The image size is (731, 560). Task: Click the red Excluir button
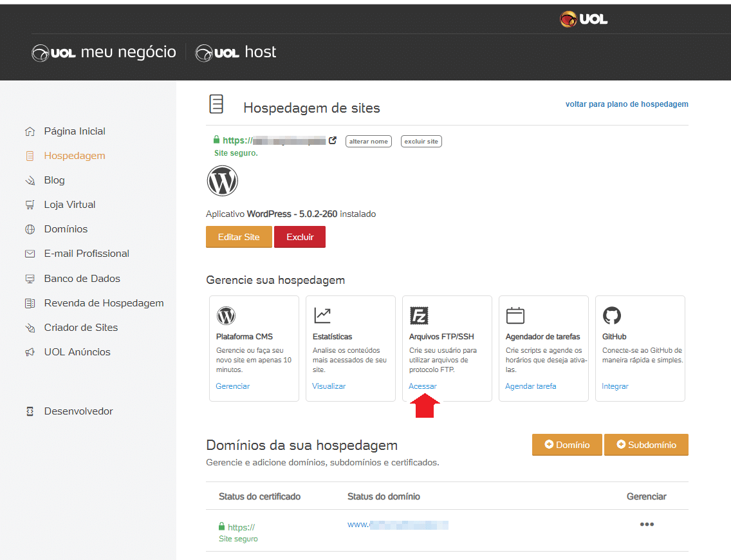click(x=300, y=237)
